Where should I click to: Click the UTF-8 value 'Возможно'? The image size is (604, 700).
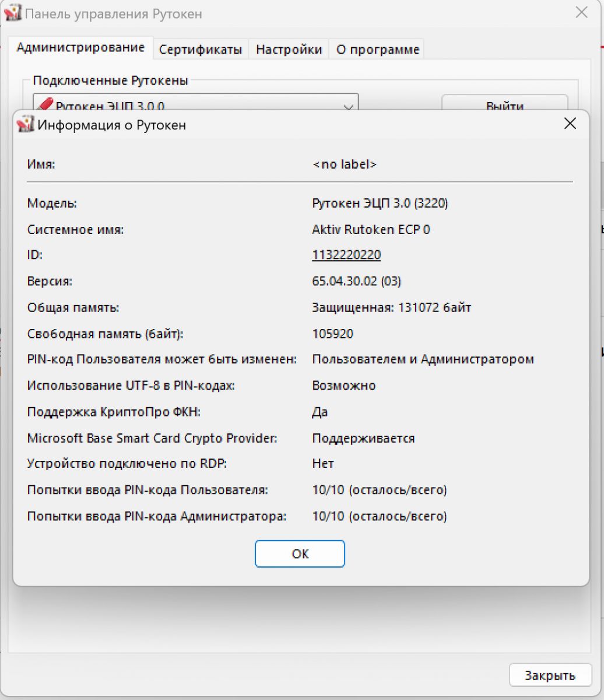[344, 386]
